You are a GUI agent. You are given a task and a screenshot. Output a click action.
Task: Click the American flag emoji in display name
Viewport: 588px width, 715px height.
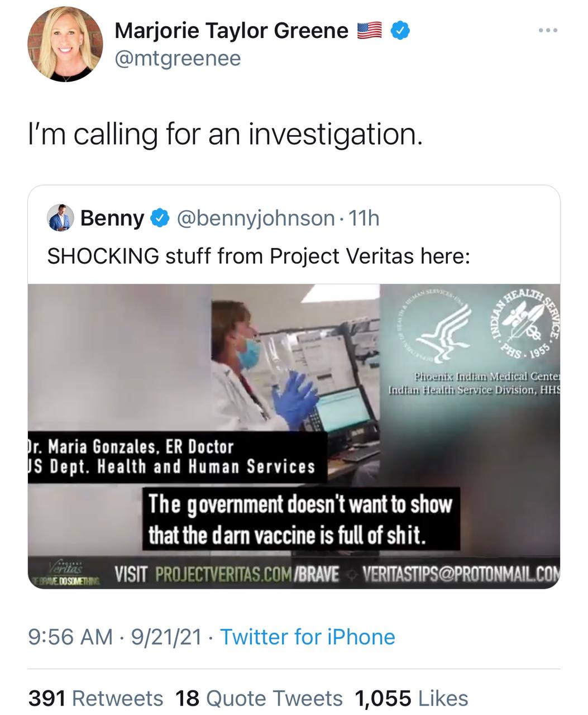pyautogui.click(x=369, y=30)
